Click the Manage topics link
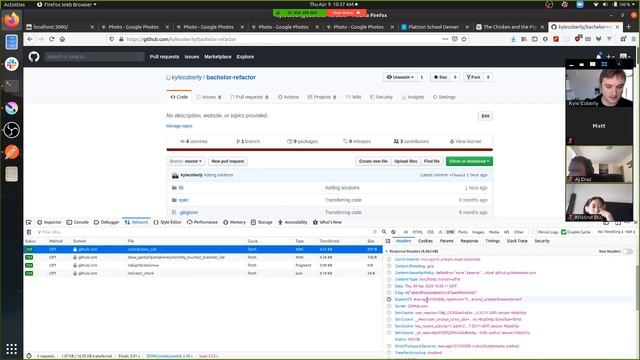The height and width of the screenshot is (360, 640). (179, 126)
